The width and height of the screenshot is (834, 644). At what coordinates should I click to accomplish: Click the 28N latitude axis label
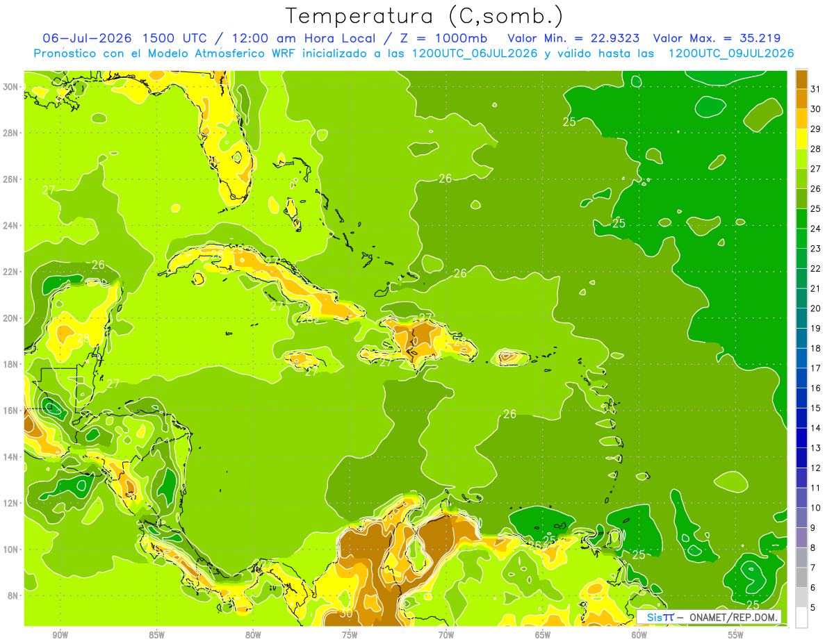[x=12, y=133]
